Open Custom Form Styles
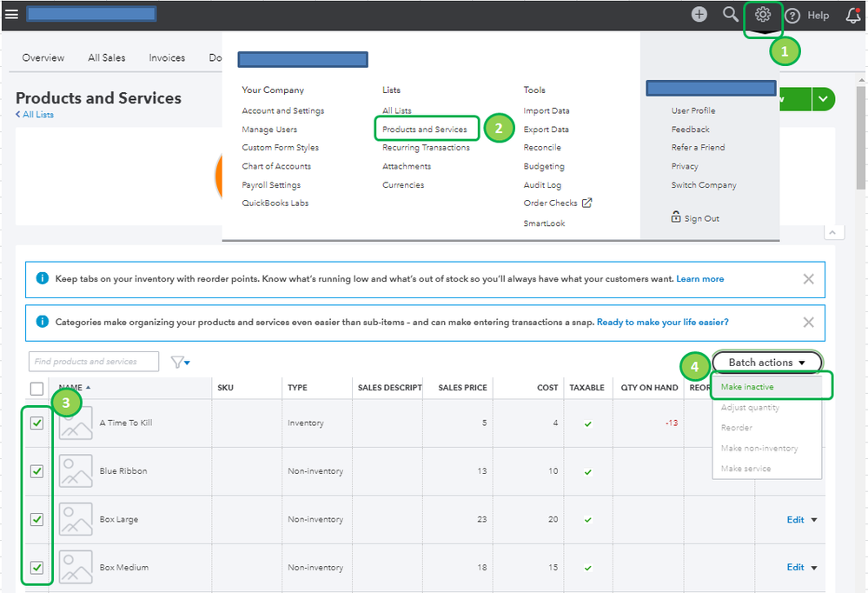 pyautogui.click(x=280, y=148)
